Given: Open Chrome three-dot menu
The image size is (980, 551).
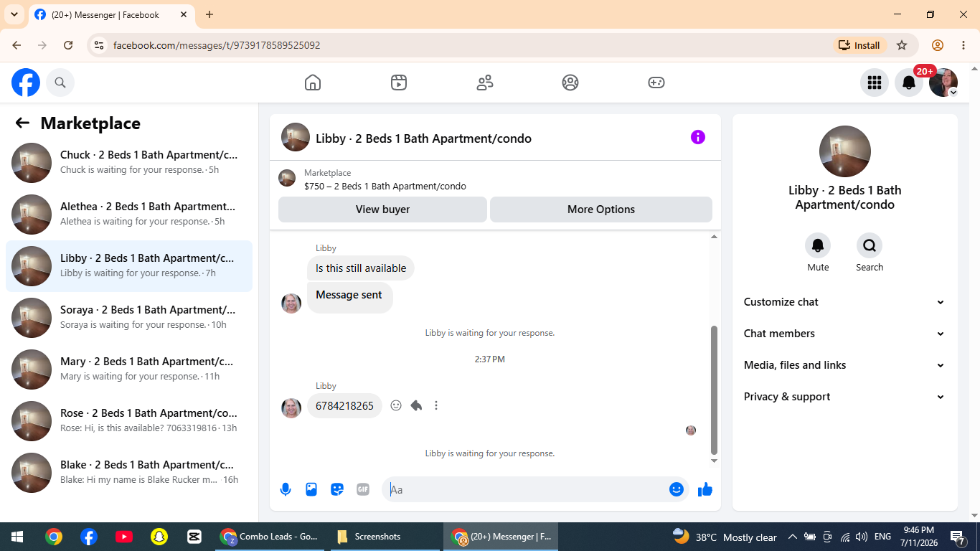Looking at the screenshot, I should tap(963, 45).
